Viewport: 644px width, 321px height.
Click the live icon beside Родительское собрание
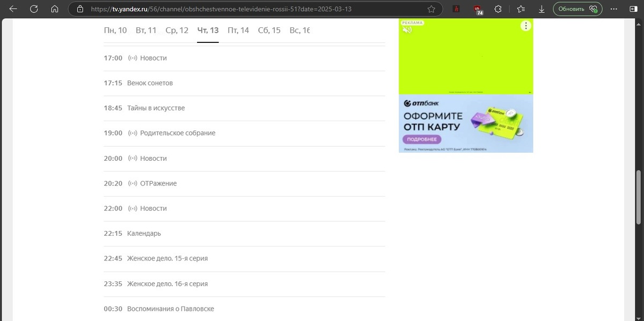[133, 133]
